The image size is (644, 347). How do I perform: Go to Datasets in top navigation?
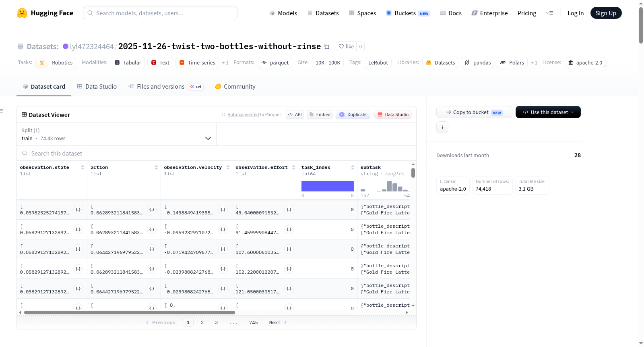pyautogui.click(x=323, y=13)
